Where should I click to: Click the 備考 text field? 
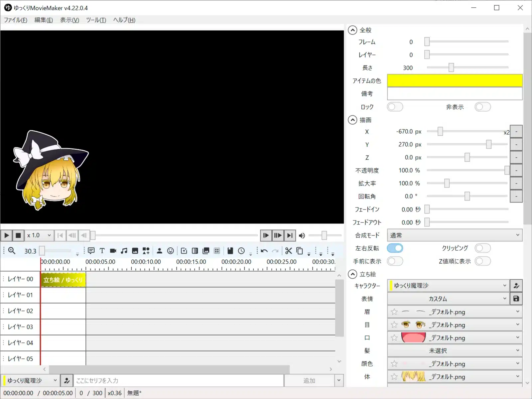[455, 93]
